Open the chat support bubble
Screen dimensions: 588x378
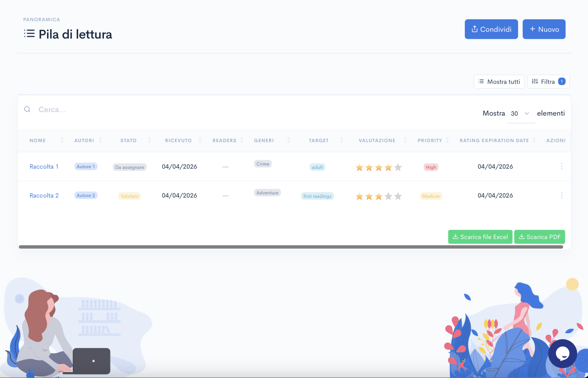point(563,354)
